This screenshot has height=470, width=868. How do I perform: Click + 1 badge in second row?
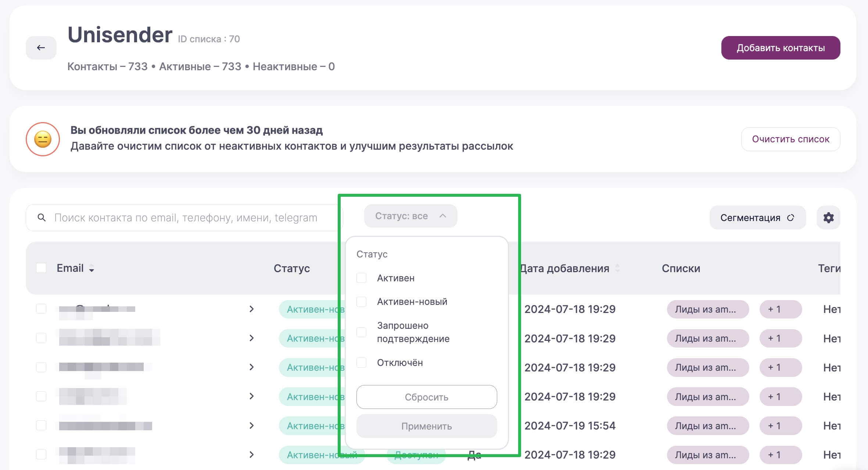tap(781, 338)
